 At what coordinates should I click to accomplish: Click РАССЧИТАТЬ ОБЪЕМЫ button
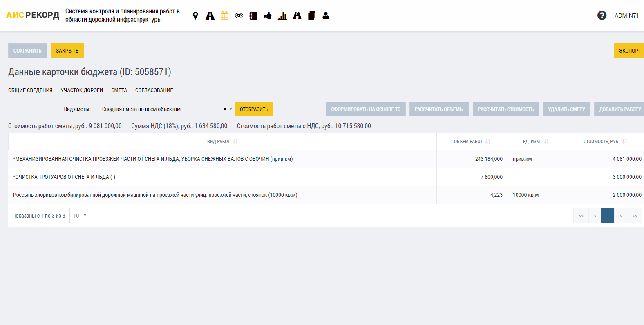point(439,109)
